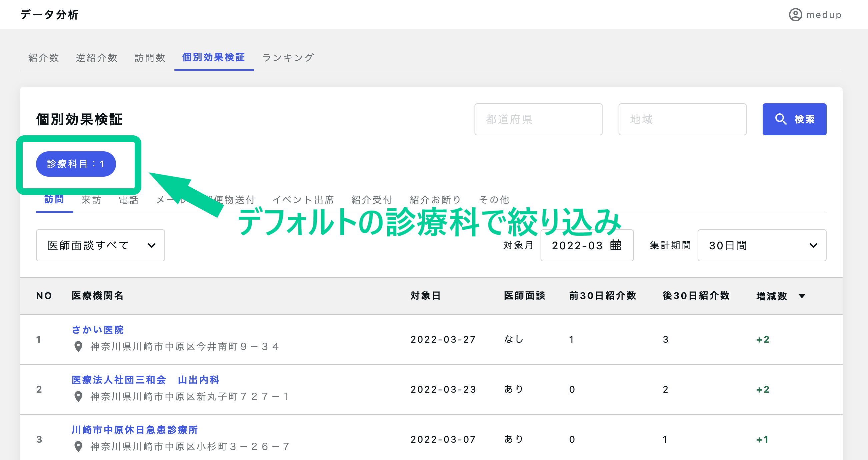
Task: Click the 前30日紹介数 column header
Action: (603, 296)
